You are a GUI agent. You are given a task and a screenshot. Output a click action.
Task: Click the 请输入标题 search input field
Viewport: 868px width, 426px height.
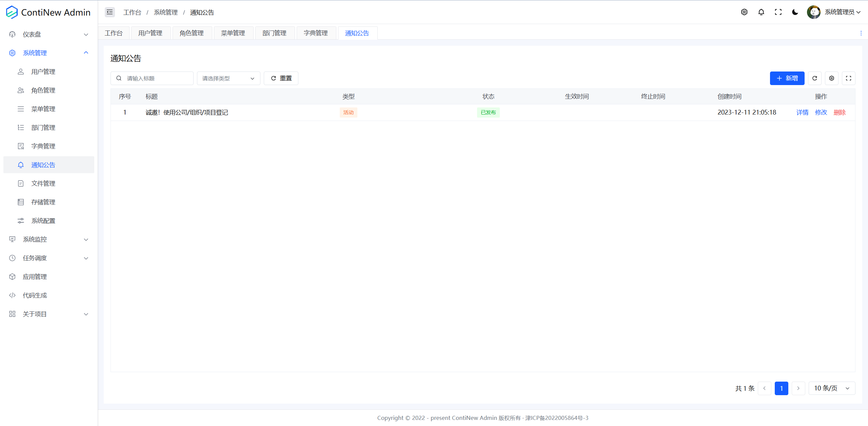click(x=153, y=78)
